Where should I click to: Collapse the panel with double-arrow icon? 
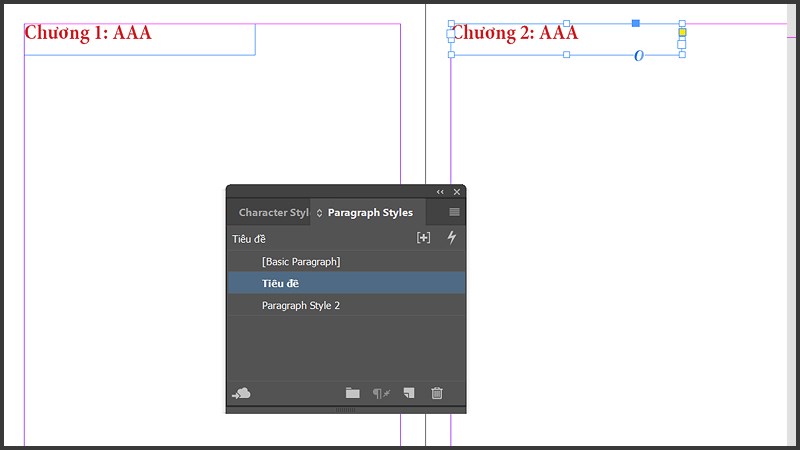click(x=440, y=191)
